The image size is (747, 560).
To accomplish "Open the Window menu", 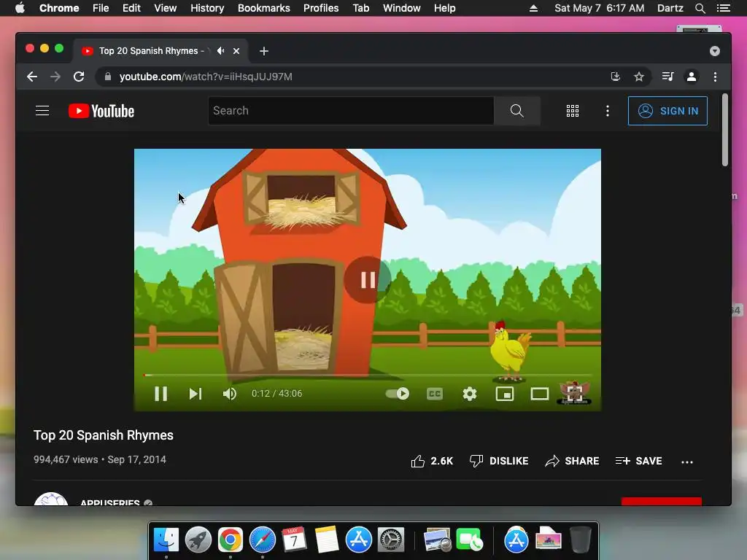I will [x=402, y=8].
